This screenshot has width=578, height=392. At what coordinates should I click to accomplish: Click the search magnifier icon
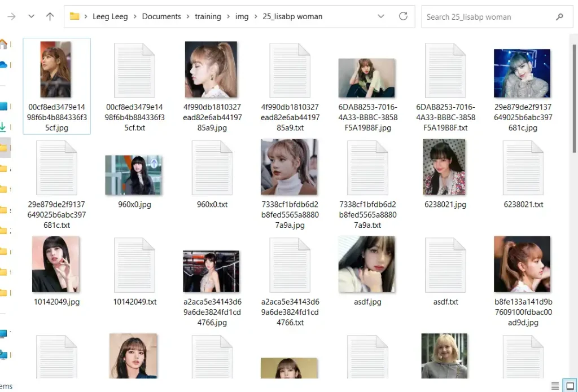point(559,17)
